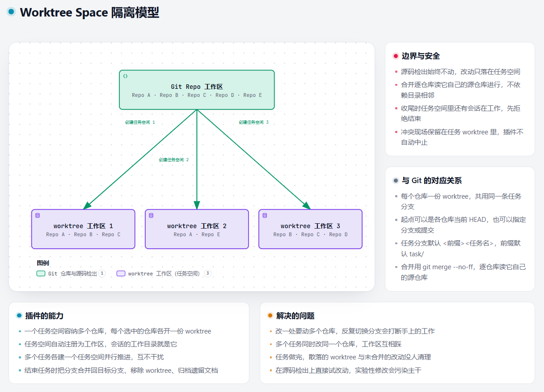The image size is (544, 392).
Task: Click the 与 Git 的对应关系 heading
Action: coord(431,181)
